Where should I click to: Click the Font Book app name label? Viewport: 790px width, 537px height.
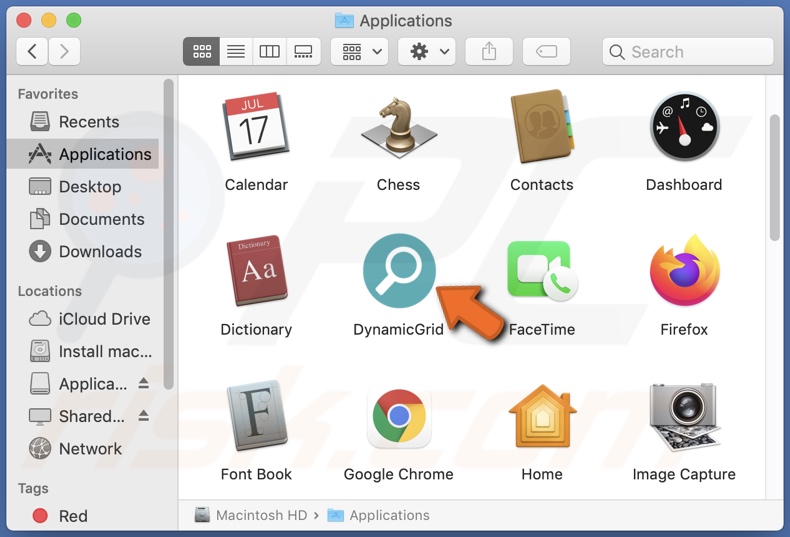point(256,474)
